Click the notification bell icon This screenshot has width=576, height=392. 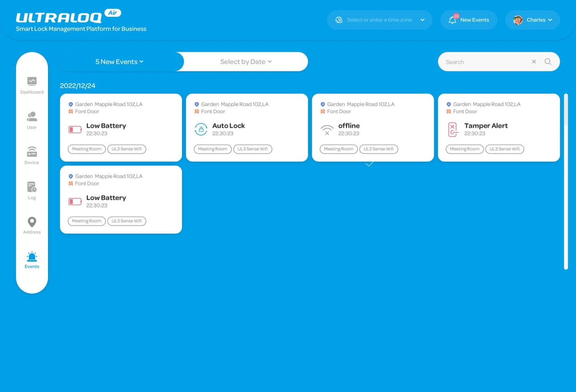(x=452, y=20)
